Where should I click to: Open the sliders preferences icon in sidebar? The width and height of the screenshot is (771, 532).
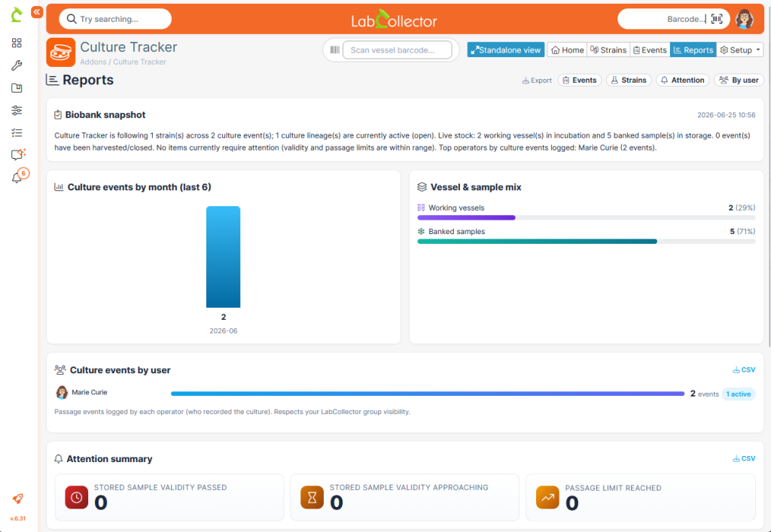17,110
